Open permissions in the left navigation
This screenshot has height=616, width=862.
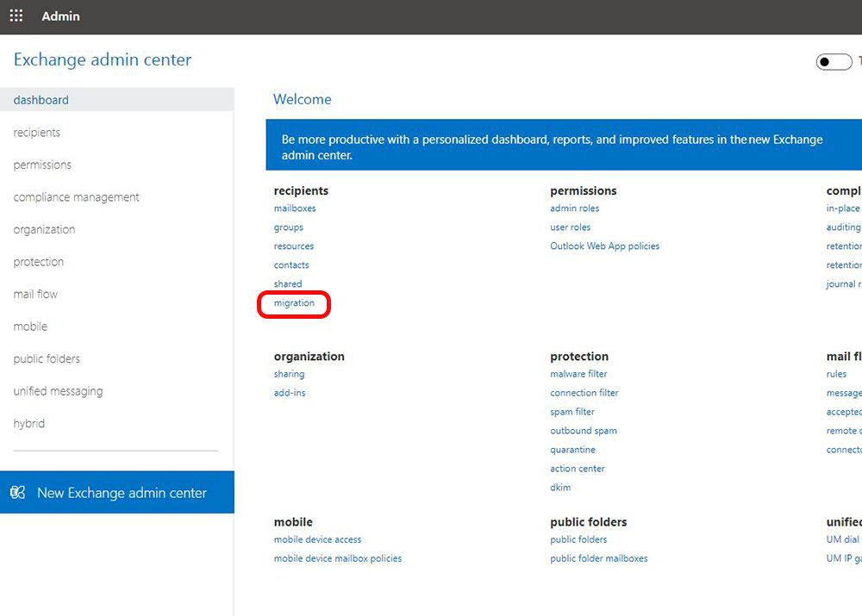(42, 165)
